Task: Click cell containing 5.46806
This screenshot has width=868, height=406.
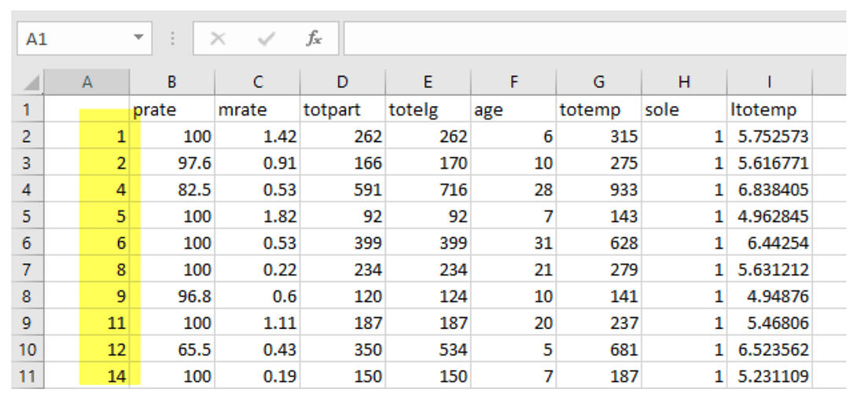Action: tap(770, 322)
